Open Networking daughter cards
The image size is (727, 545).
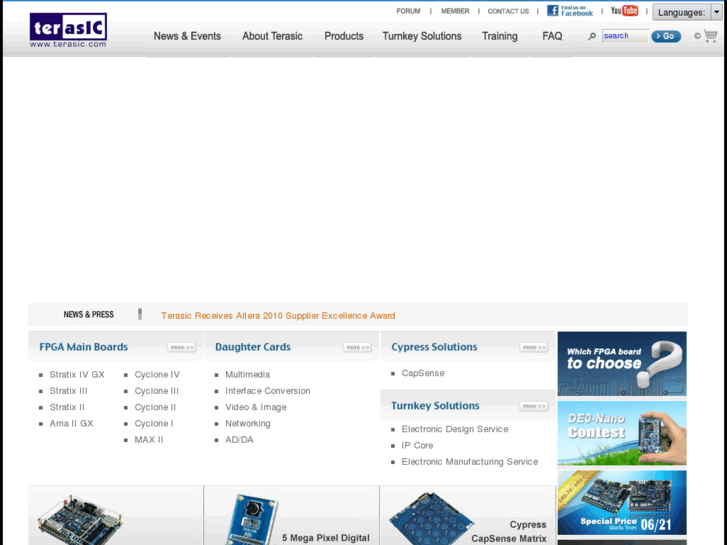[x=248, y=423]
